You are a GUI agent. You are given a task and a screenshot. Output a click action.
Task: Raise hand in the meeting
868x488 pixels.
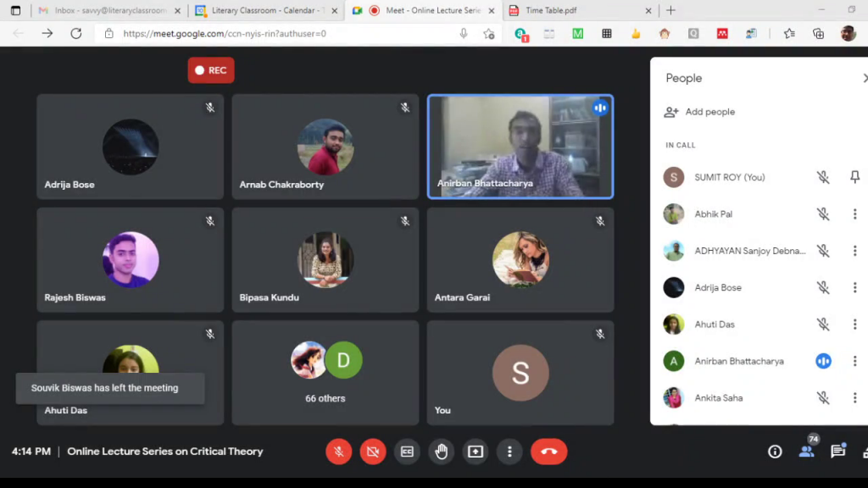coord(441,452)
